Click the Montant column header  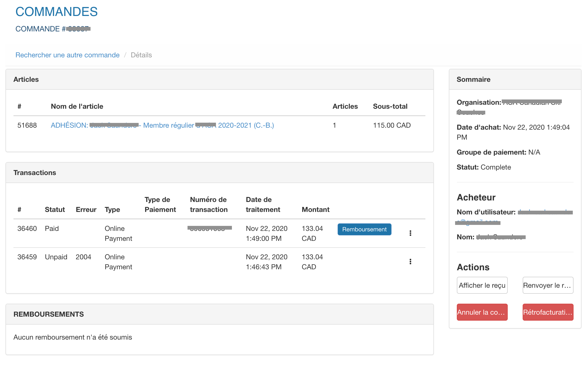(315, 209)
